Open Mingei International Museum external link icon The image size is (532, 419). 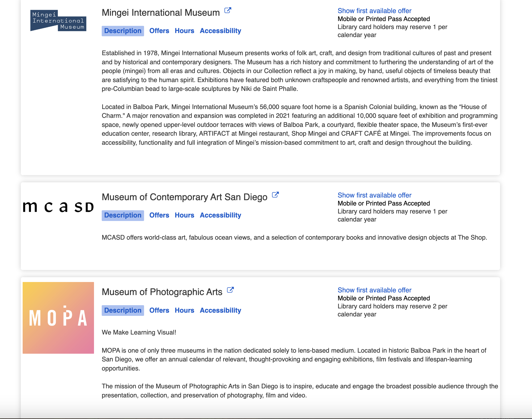point(228,11)
